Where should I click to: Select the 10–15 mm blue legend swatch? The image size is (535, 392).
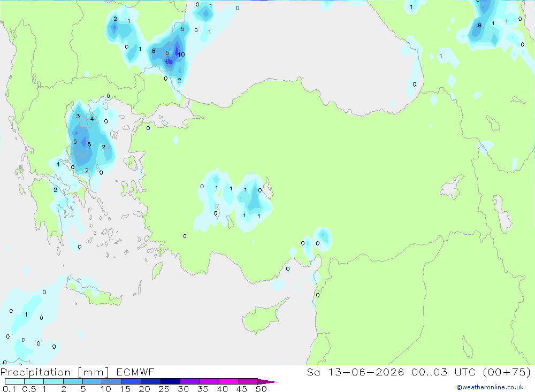(x=112, y=381)
